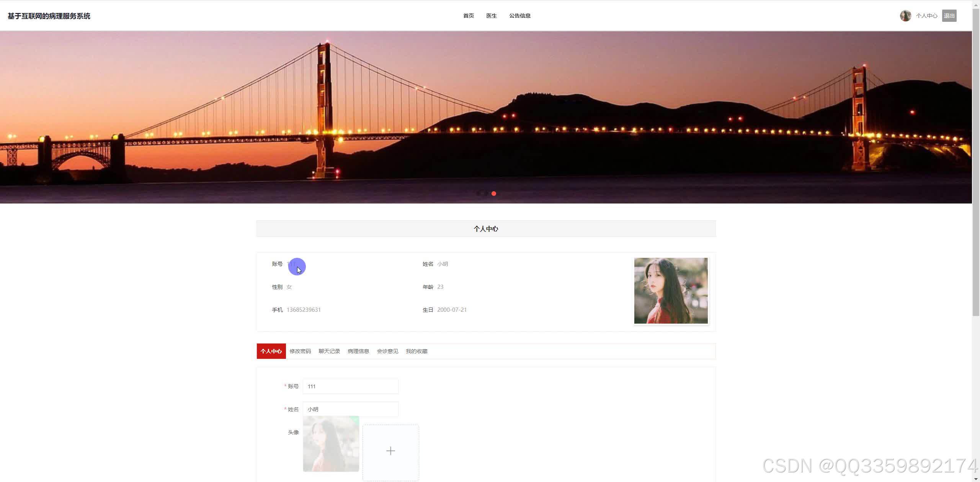Click the large profile photo

coord(671,291)
